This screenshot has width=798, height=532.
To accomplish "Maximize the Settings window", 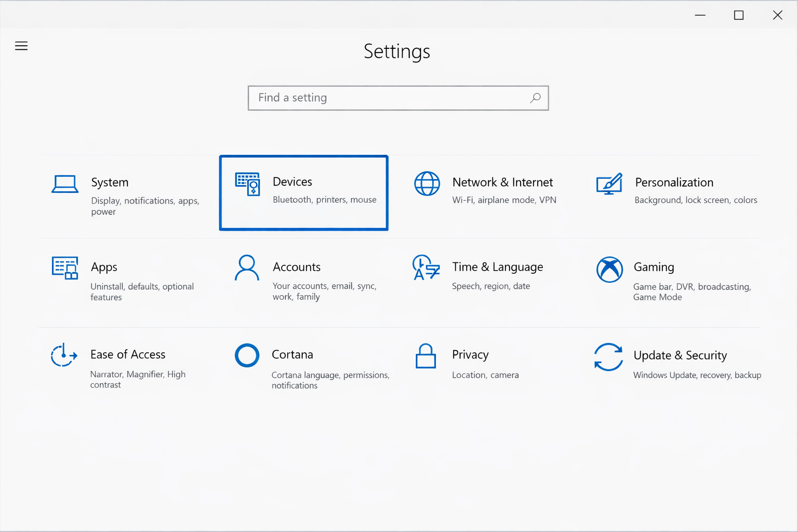I will (x=739, y=15).
